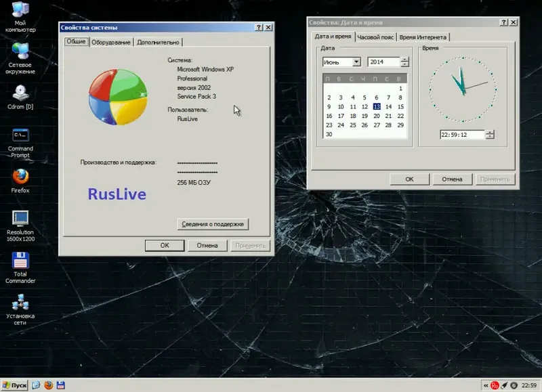This screenshot has height=392, width=542.
Task: Open the Total Commander desktop icon
Action: (x=20, y=267)
